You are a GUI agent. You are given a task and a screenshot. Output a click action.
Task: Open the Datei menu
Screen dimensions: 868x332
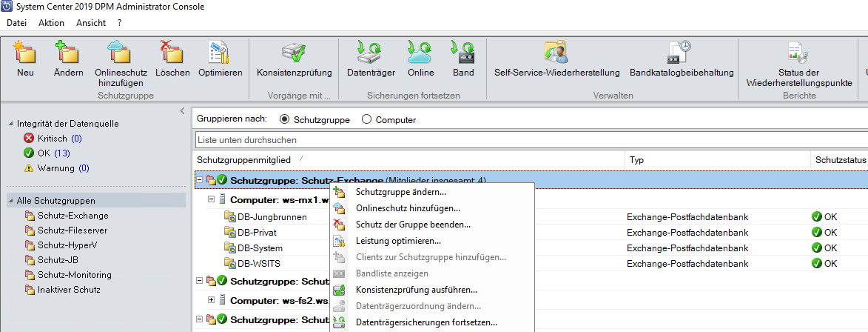(16, 23)
